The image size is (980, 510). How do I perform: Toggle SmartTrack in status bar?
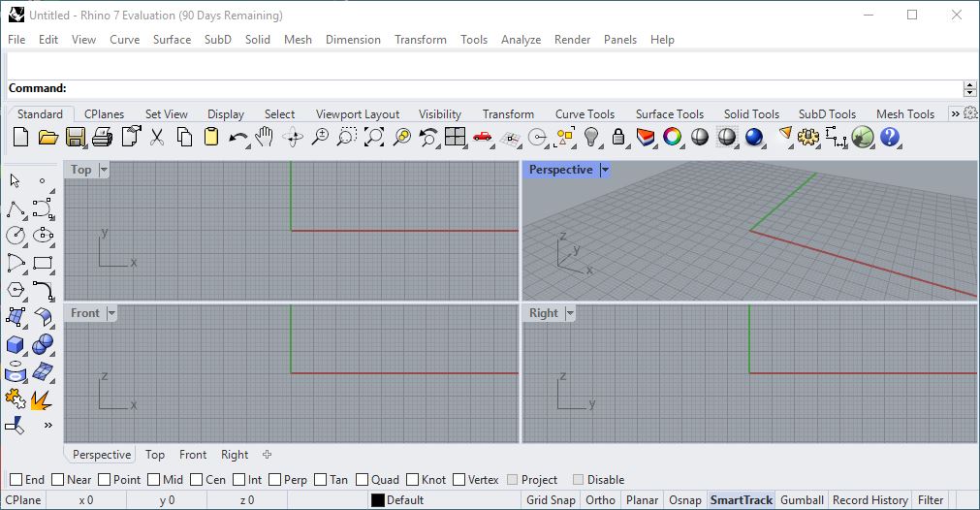point(742,500)
